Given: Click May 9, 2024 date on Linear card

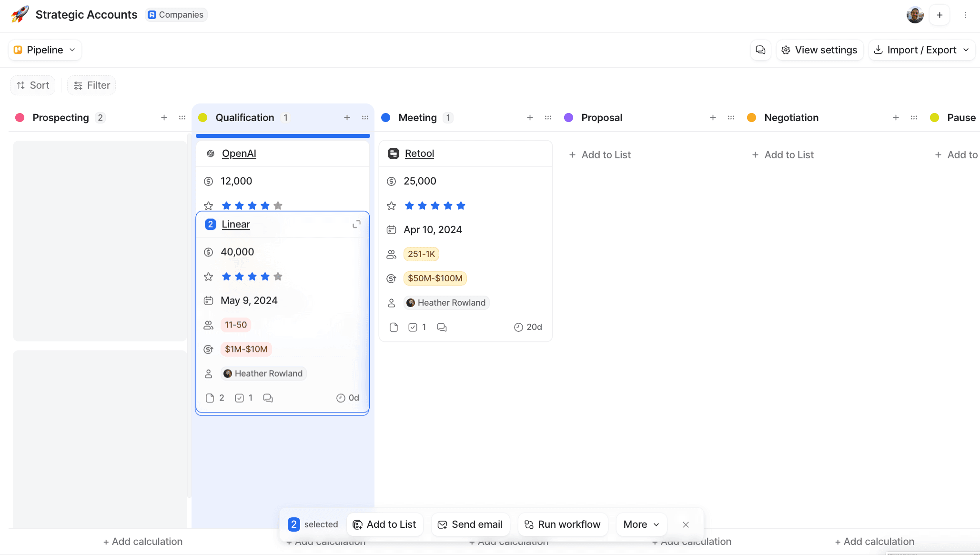Looking at the screenshot, I should coord(249,300).
